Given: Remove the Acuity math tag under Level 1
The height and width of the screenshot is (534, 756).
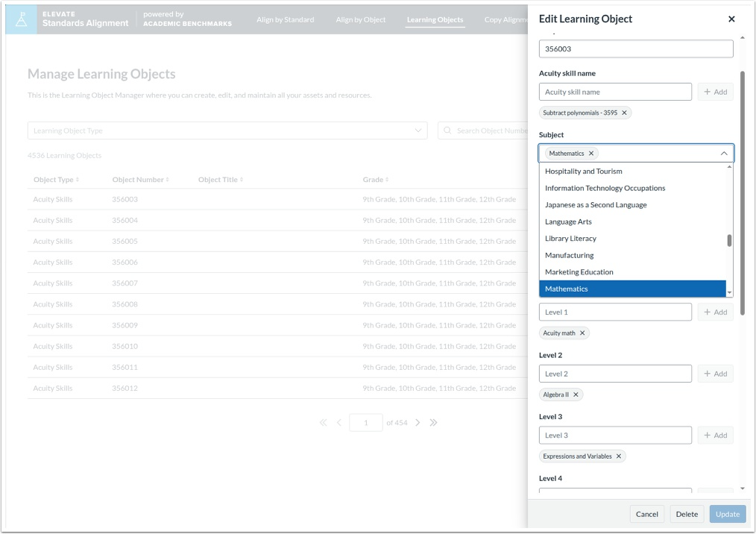Looking at the screenshot, I should 582,333.
